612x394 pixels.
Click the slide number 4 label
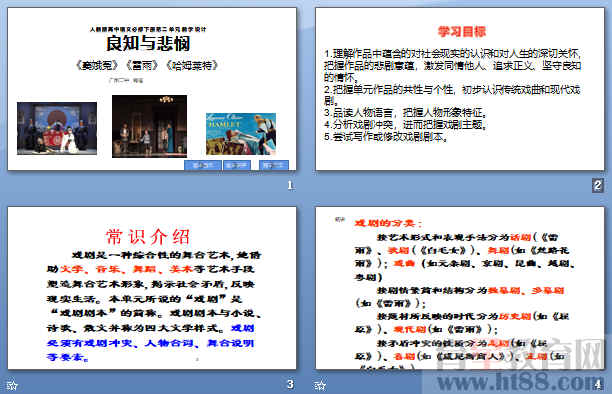click(598, 384)
